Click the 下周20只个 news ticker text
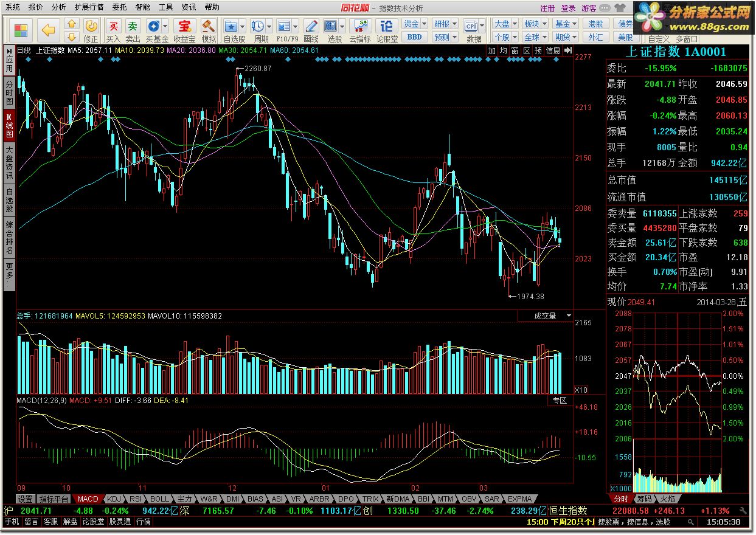 572,522
